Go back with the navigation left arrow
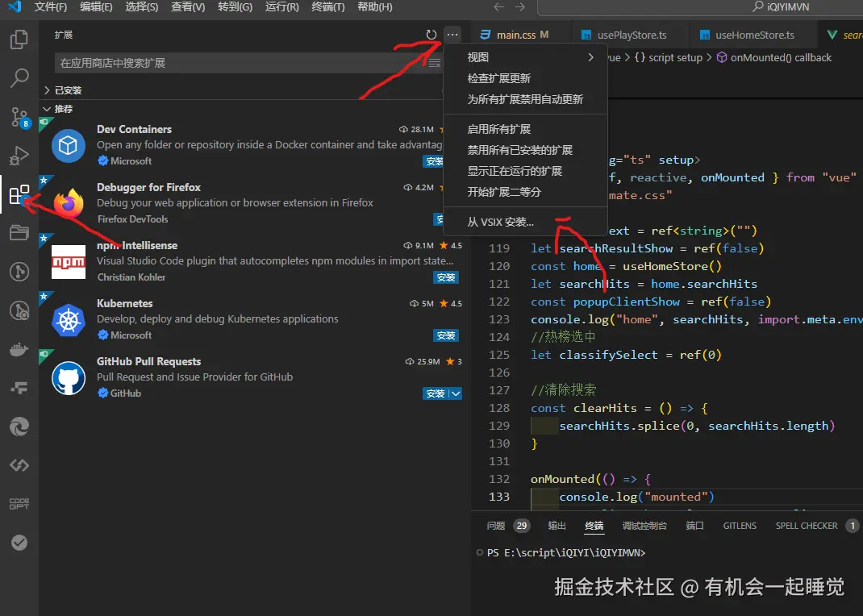The height and width of the screenshot is (616, 863). point(498,6)
